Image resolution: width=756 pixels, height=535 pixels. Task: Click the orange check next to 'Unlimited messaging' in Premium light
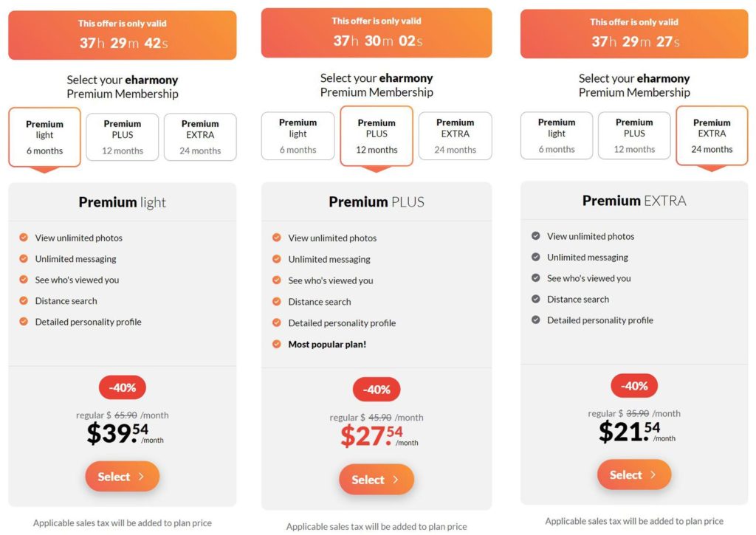tap(23, 259)
